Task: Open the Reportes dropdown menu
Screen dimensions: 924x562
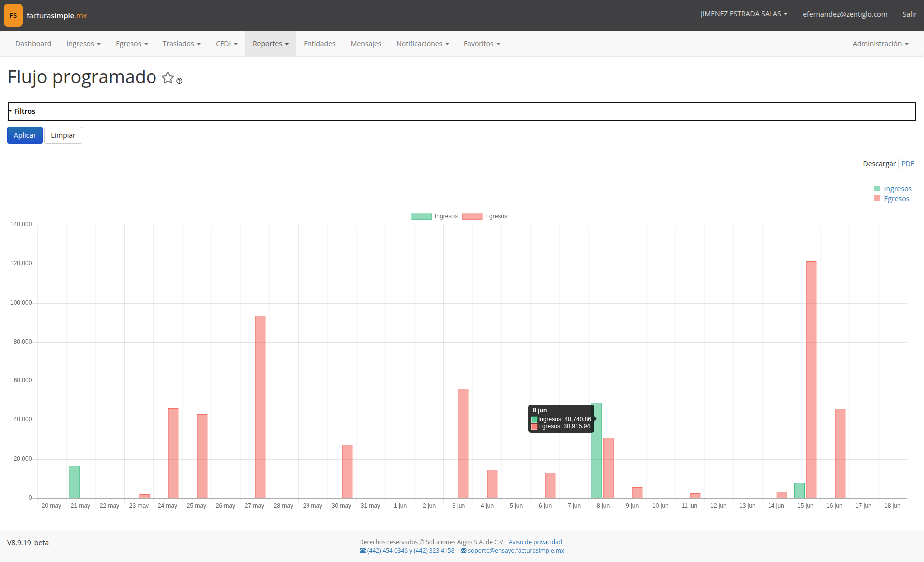Action: point(271,44)
